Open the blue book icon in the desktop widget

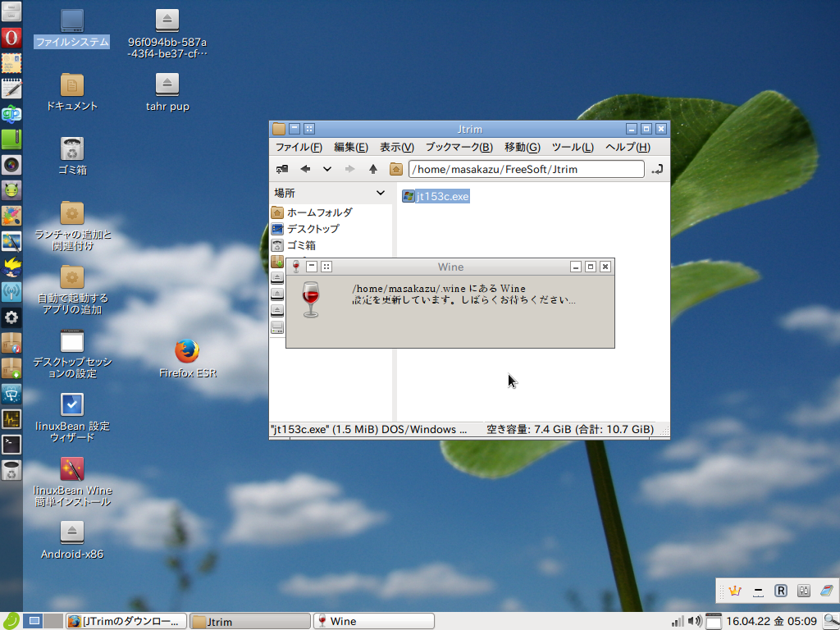tap(826, 590)
